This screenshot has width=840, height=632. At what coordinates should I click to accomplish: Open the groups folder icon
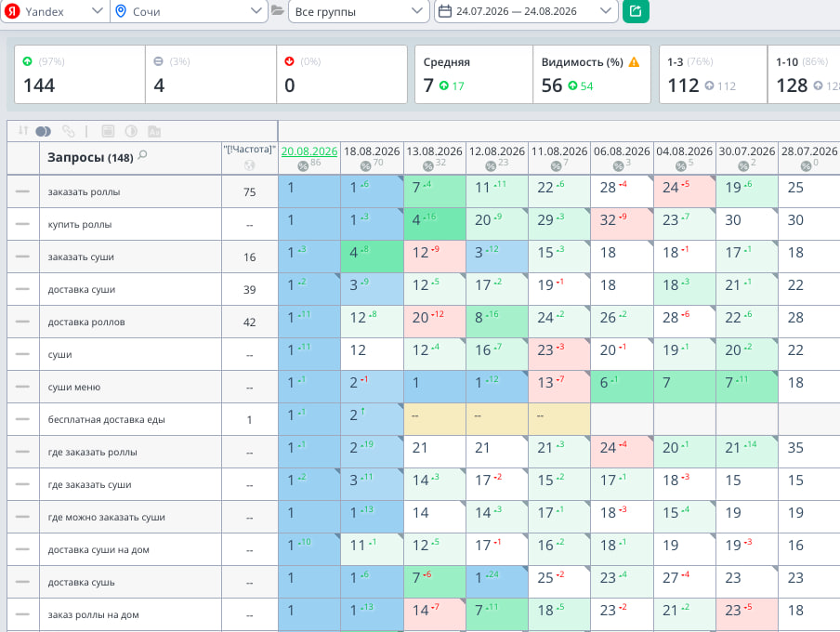tap(278, 10)
